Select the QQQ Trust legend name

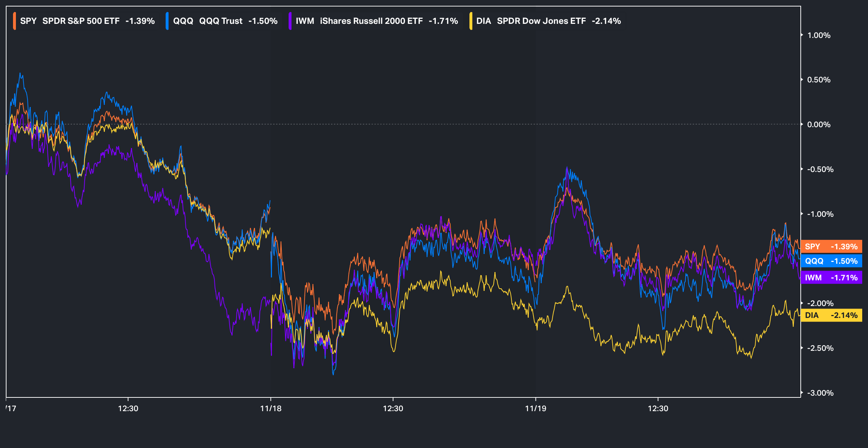coord(221,21)
